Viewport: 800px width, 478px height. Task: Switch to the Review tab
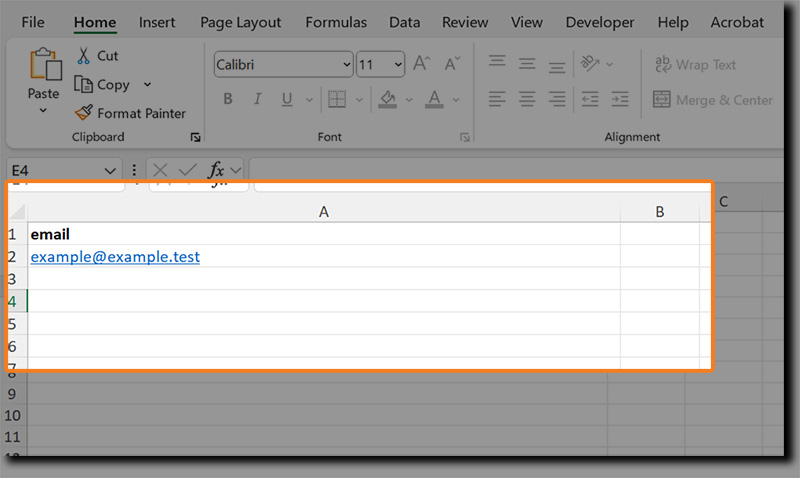pyautogui.click(x=465, y=22)
